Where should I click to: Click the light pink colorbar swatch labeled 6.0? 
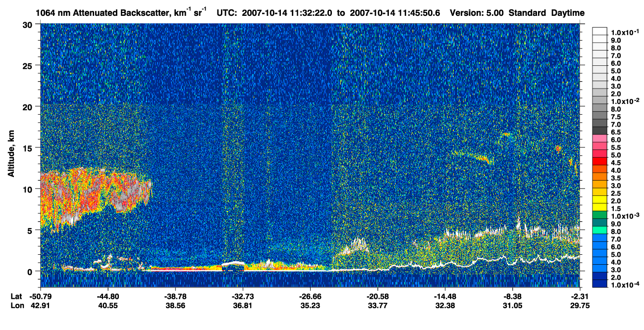click(x=599, y=139)
